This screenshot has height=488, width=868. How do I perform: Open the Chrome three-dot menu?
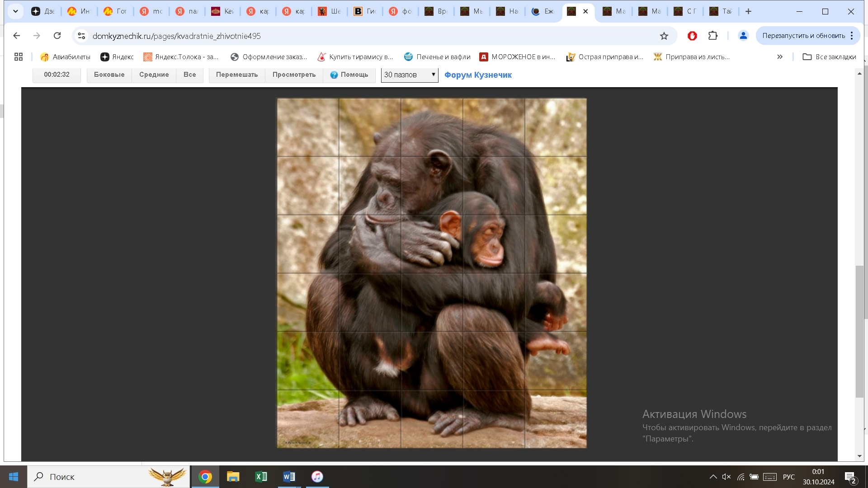(x=852, y=36)
